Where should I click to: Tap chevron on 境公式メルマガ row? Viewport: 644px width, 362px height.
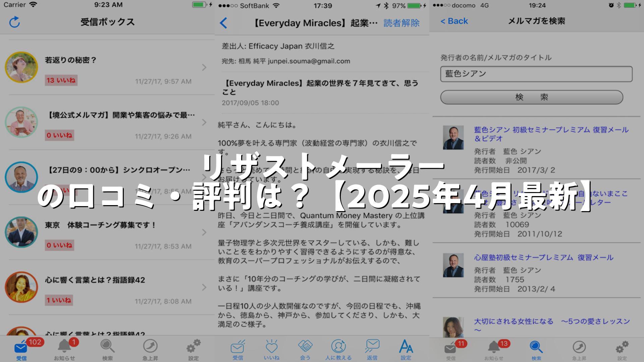[204, 122]
